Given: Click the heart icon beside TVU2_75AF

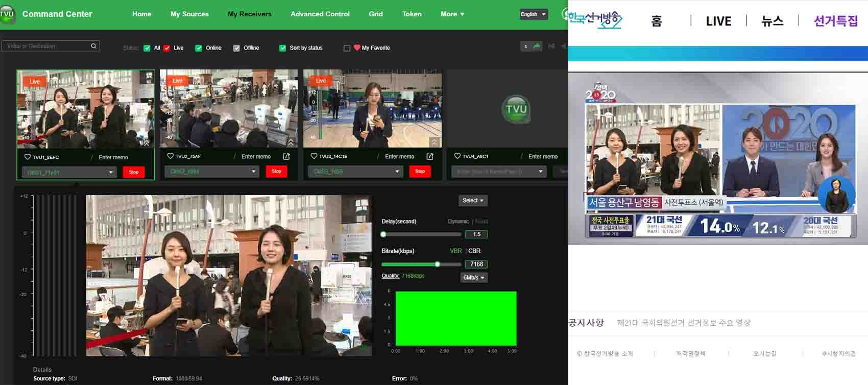Looking at the screenshot, I should coord(171,156).
